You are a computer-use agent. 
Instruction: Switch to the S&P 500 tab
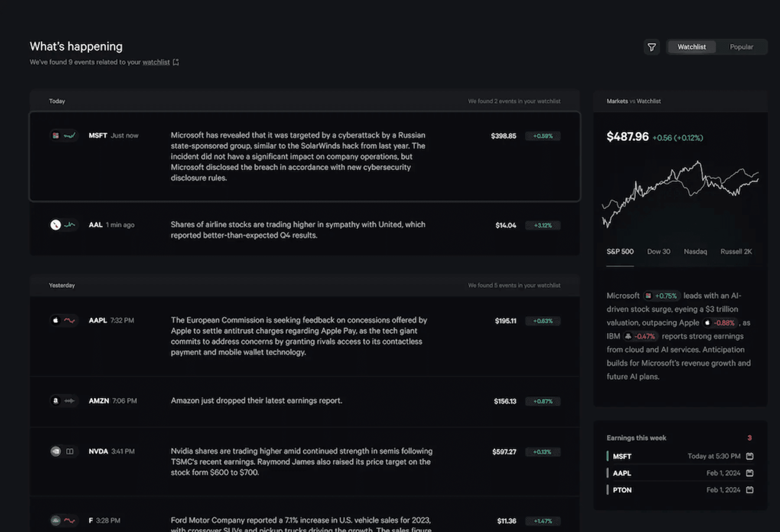point(620,251)
